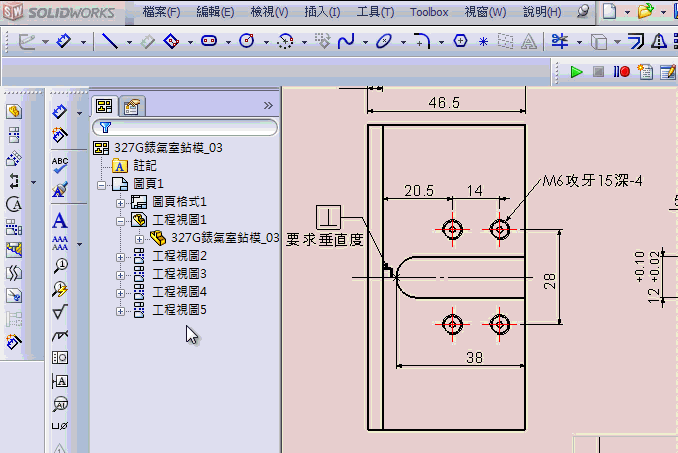Open the 說明(H) help menu

point(542,12)
